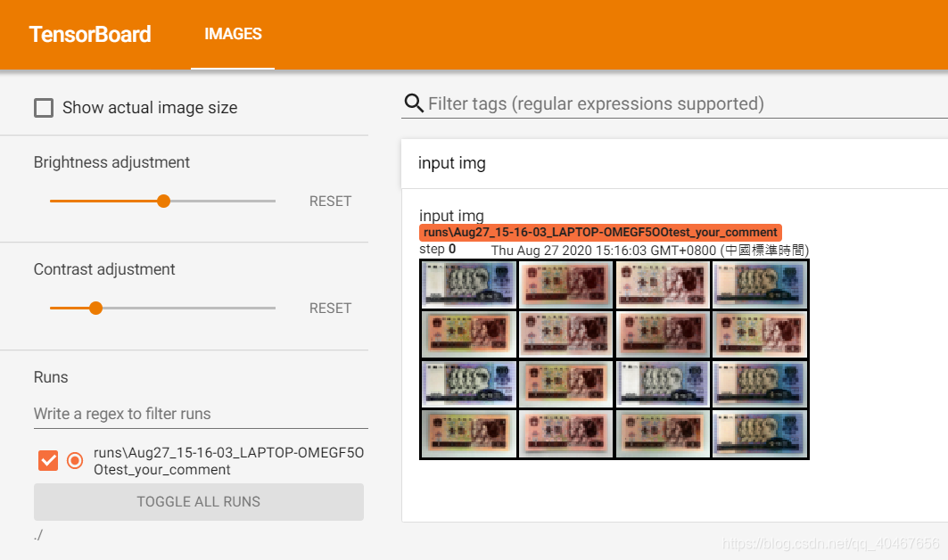Reset the brightness adjustment
948x560 pixels.
pos(330,202)
